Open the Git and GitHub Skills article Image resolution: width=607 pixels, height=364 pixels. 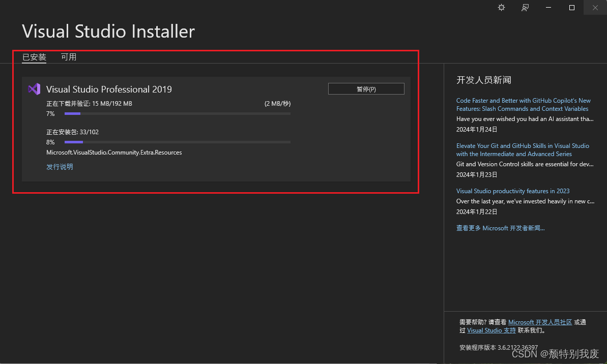pyautogui.click(x=523, y=149)
